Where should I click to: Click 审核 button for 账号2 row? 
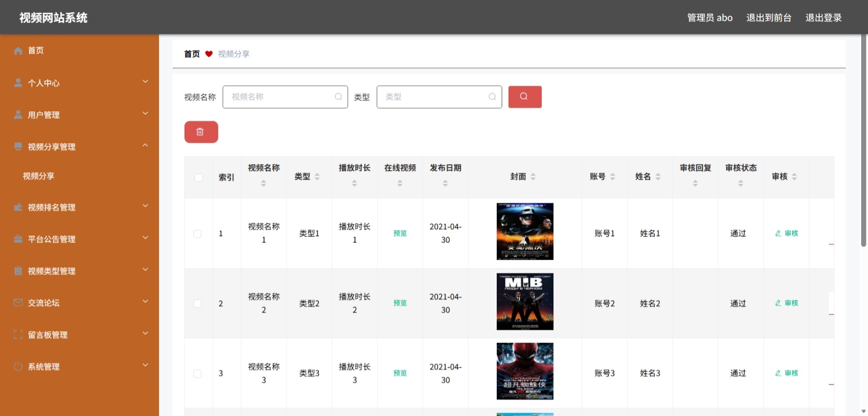(786, 303)
